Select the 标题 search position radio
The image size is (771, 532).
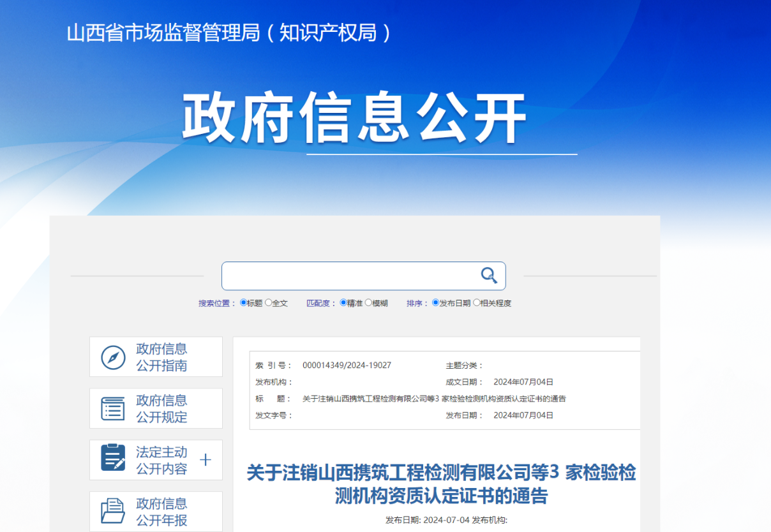243,303
